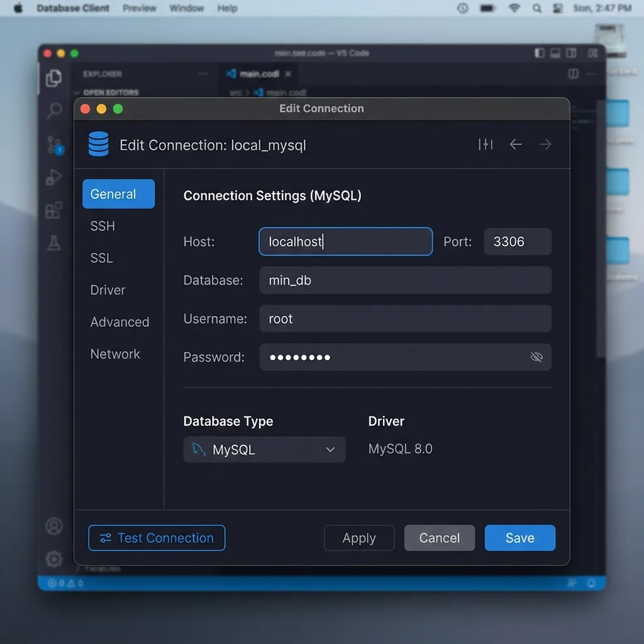Screen dimensions: 644x644
Task: Switch to the SSH tab
Action: point(103,226)
